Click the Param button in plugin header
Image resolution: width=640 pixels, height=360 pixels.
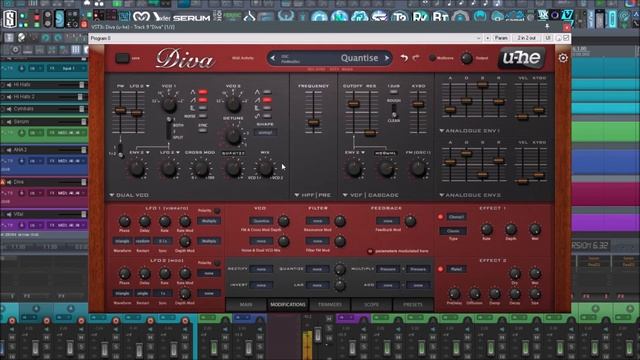[x=501, y=38]
